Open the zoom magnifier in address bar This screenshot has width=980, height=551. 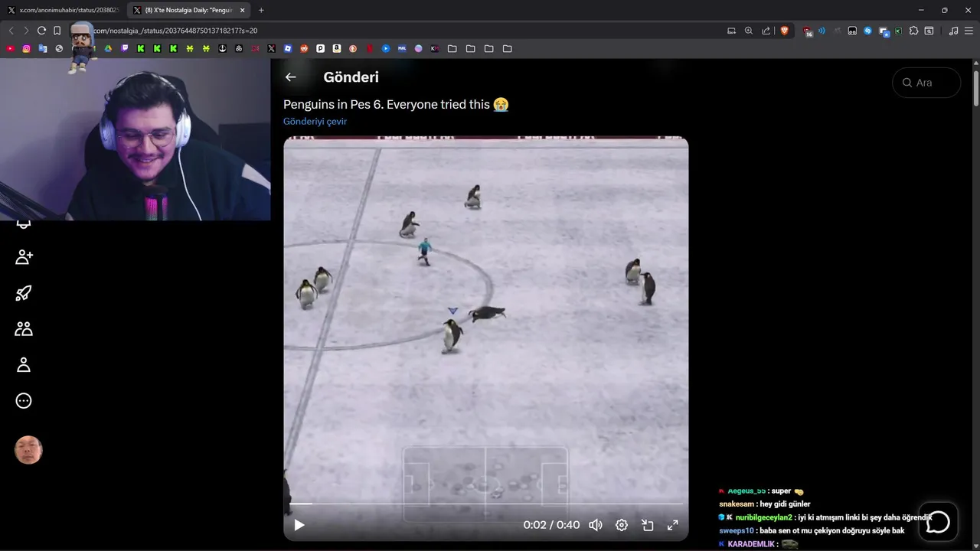[x=749, y=31]
